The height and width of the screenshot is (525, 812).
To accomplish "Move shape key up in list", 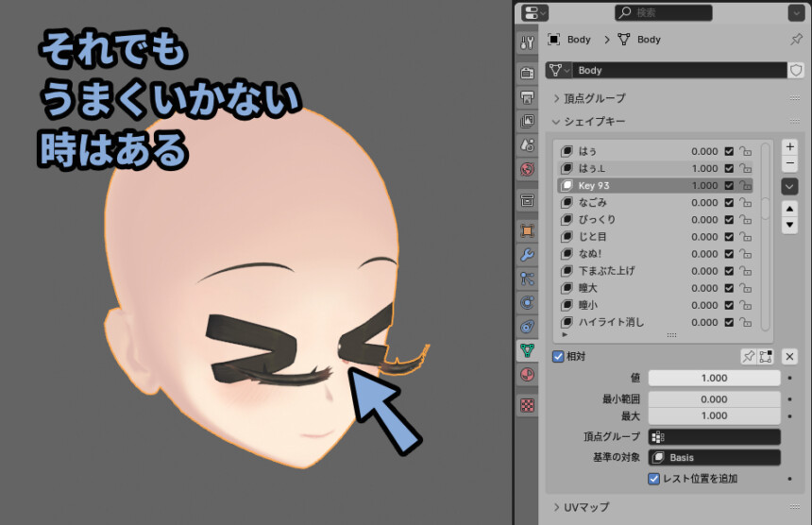I will (789, 209).
